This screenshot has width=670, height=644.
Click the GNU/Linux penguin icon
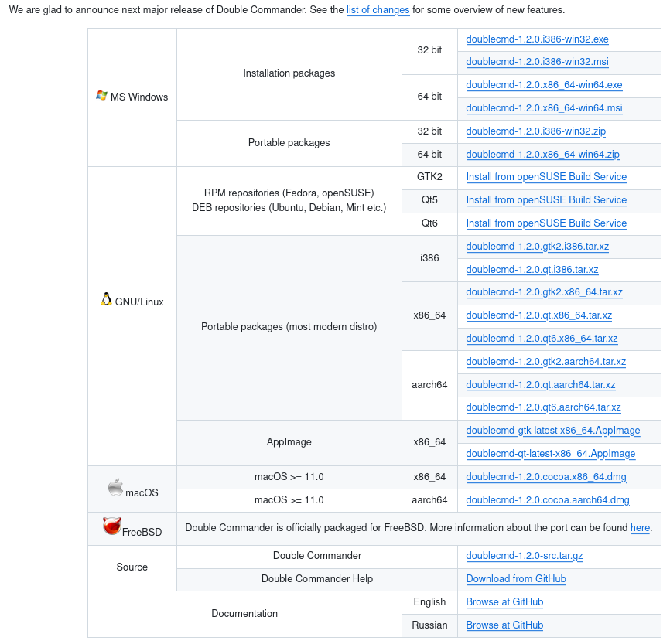click(x=106, y=299)
